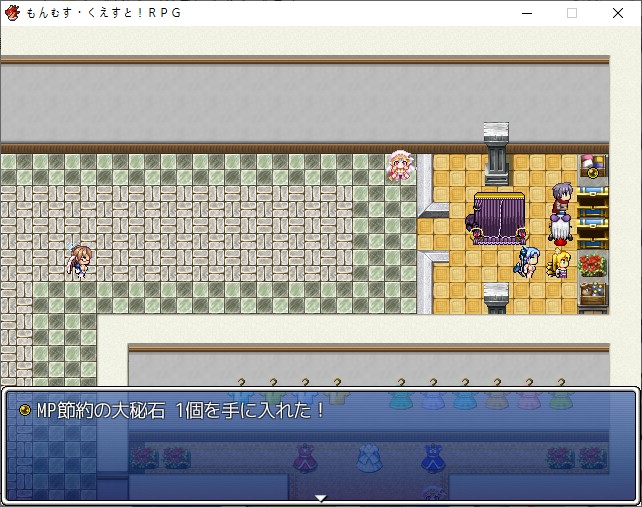The image size is (642, 507).
Task: Click the white dress mannequin in lower room
Action: point(368,457)
